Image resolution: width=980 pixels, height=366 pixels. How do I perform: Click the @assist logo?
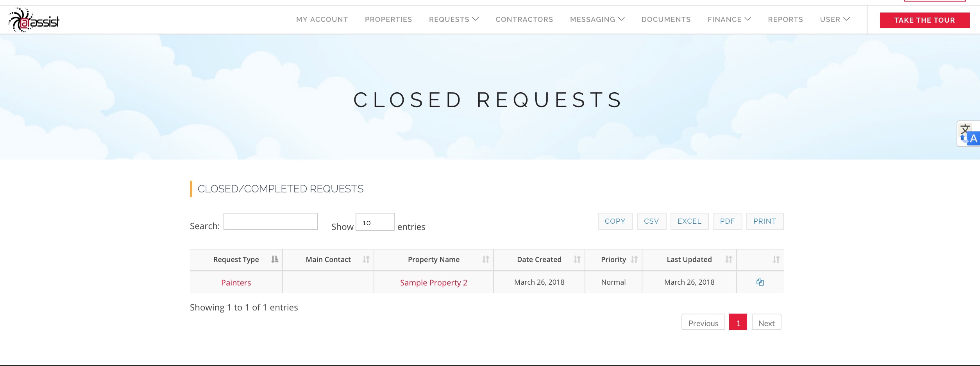(34, 20)
